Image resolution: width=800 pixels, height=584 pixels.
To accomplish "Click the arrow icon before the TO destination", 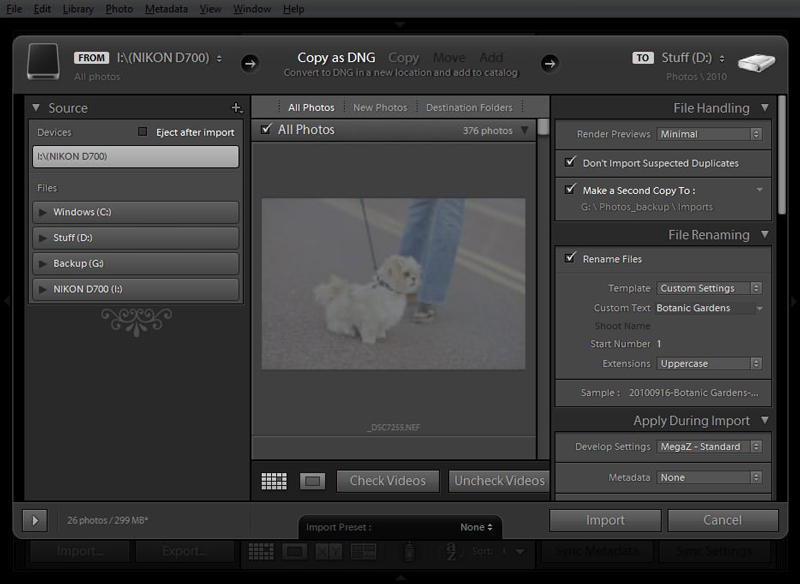I will pyautogui.click(x=549, y=63).
